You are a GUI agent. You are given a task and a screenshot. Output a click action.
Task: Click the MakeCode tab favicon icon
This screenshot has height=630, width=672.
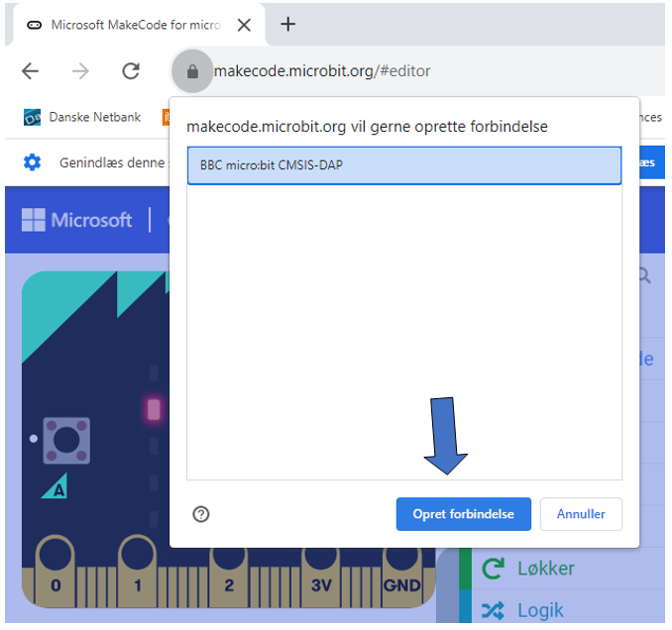click(x=35, y=25)
